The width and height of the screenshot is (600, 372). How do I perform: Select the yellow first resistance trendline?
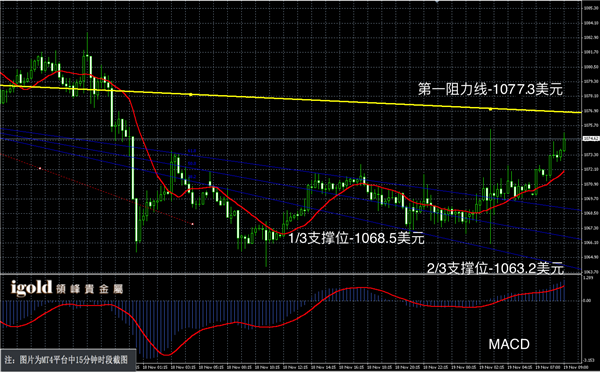click(291, 99)
